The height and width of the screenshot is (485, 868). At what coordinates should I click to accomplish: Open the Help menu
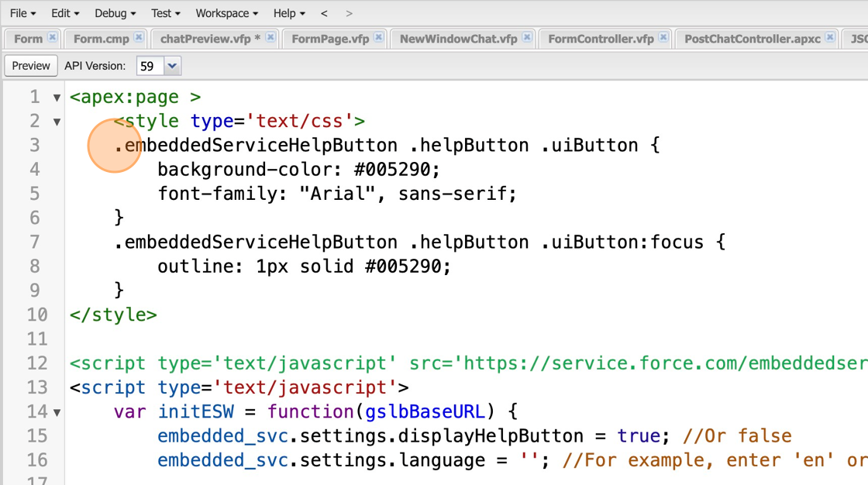coord(289,13)
